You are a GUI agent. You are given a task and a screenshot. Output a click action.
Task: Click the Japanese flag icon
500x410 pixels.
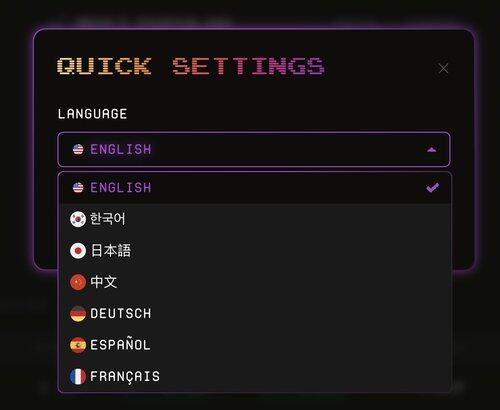[x=78, y=251]
